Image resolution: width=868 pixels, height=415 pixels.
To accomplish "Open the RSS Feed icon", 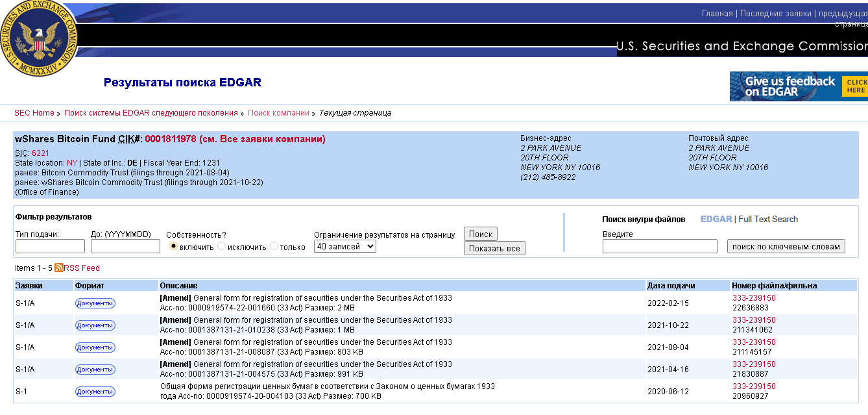I will point(58,268).
